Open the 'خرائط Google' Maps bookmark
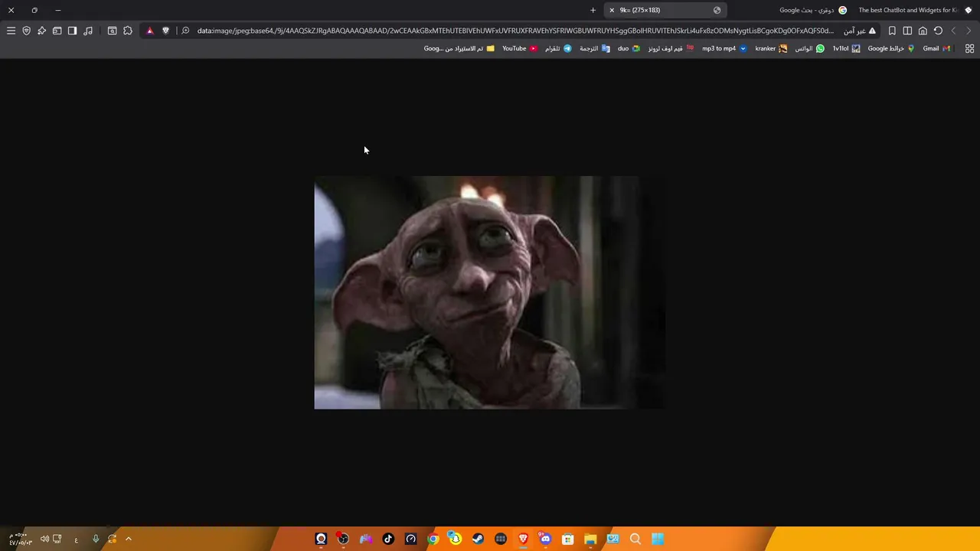 coord(891,48)
